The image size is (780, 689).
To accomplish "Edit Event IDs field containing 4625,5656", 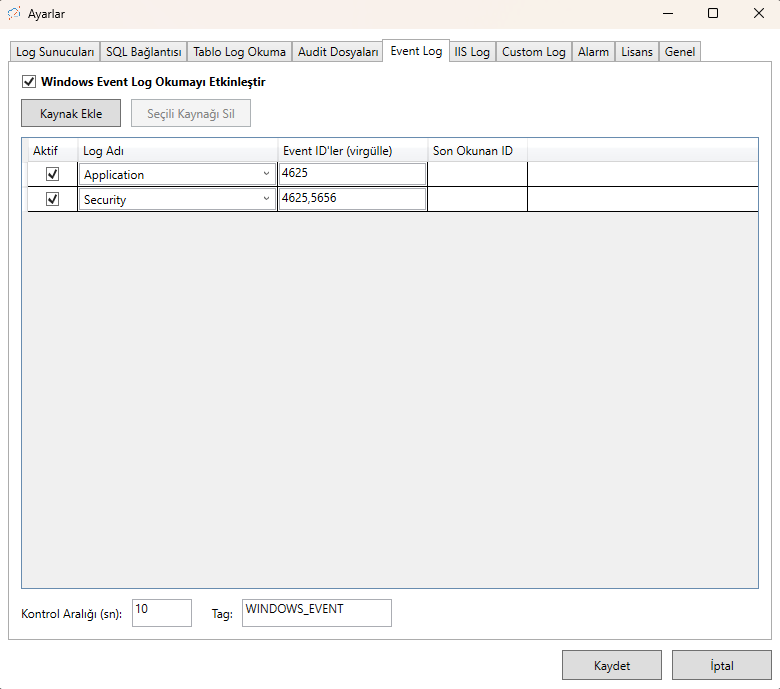I will click(352, 199).
